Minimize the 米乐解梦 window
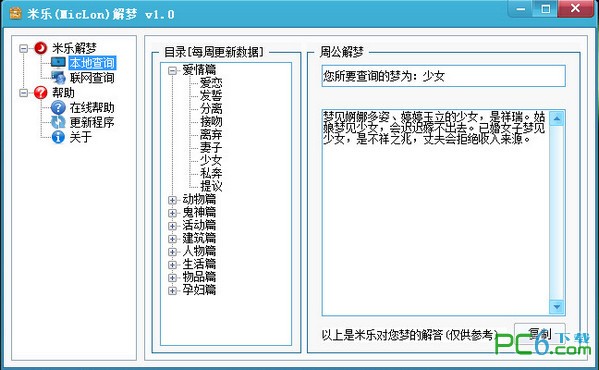599x370 pixels. coord(521,8)
